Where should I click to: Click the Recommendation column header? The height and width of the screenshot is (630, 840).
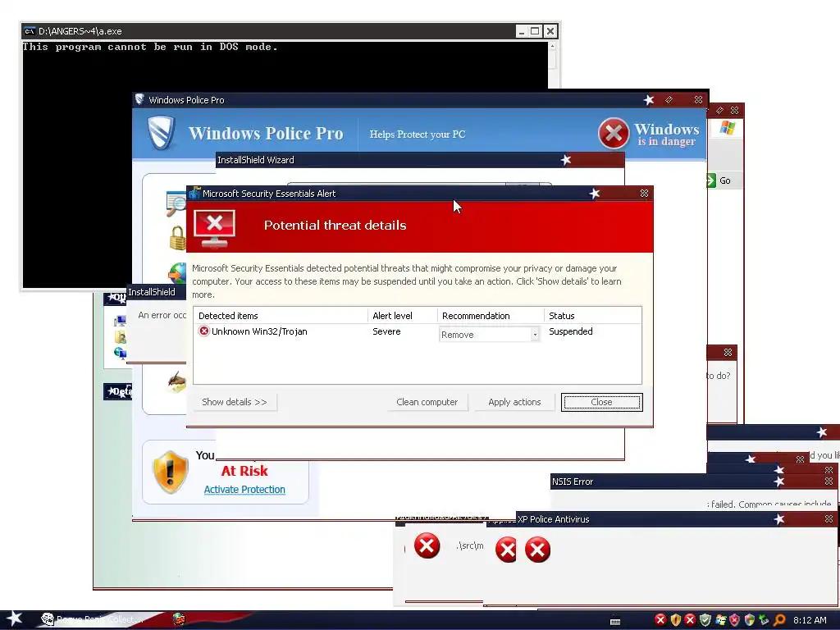(491, 316)
